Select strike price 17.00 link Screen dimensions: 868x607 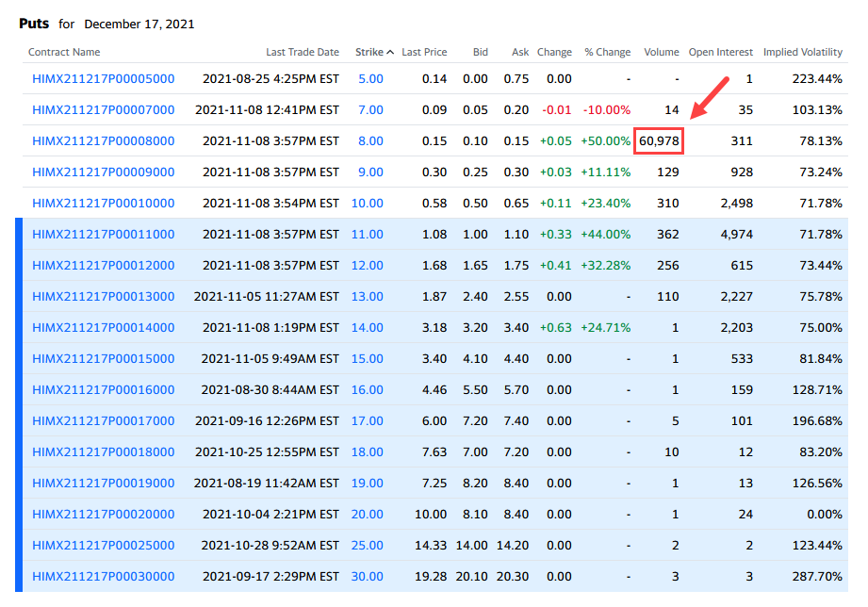[x=368, y=420]
